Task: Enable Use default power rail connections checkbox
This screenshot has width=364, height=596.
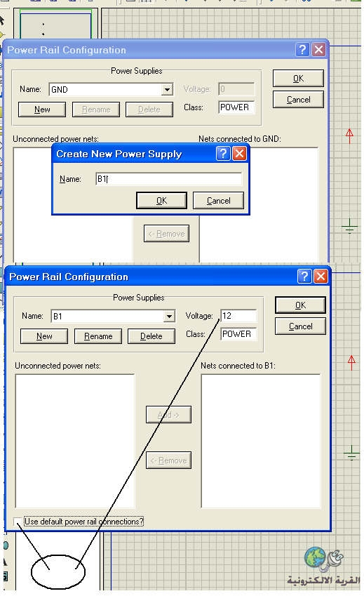Action: point(17,521)
